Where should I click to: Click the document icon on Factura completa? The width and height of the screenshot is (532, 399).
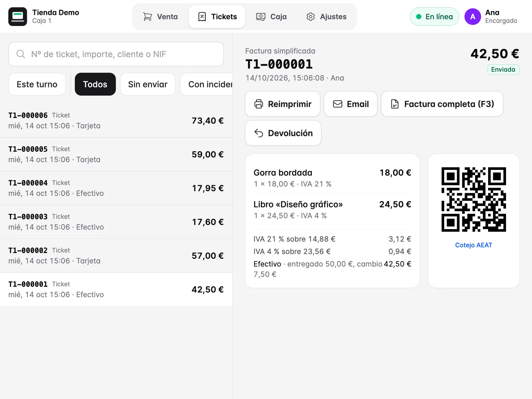click(x=395, y=104)
